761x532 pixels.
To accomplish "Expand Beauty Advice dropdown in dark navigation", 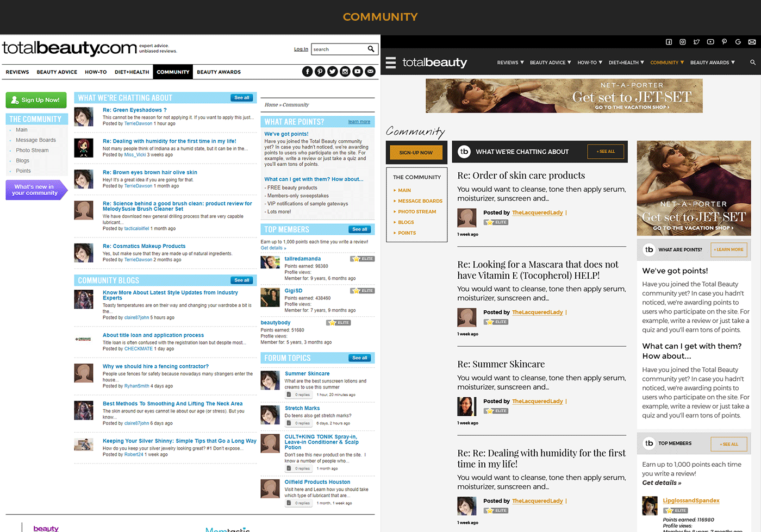I will pos(551,62).
